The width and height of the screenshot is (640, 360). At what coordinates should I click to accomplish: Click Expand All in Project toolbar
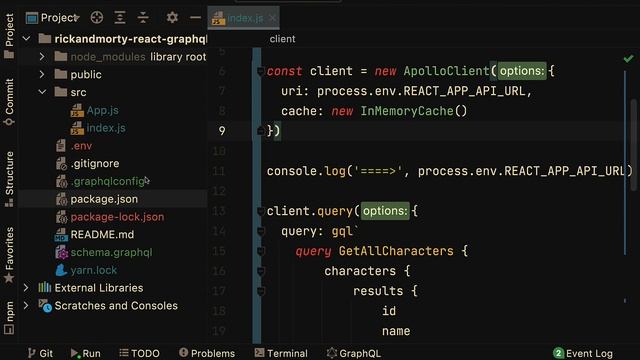[x=120, y=18]
